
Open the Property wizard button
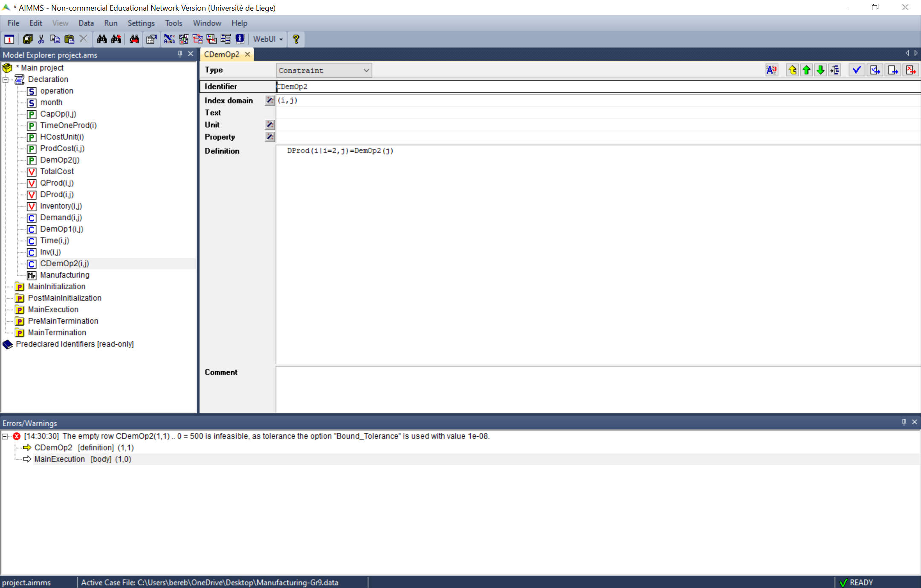pyautogui.click(x=269, y=137)
